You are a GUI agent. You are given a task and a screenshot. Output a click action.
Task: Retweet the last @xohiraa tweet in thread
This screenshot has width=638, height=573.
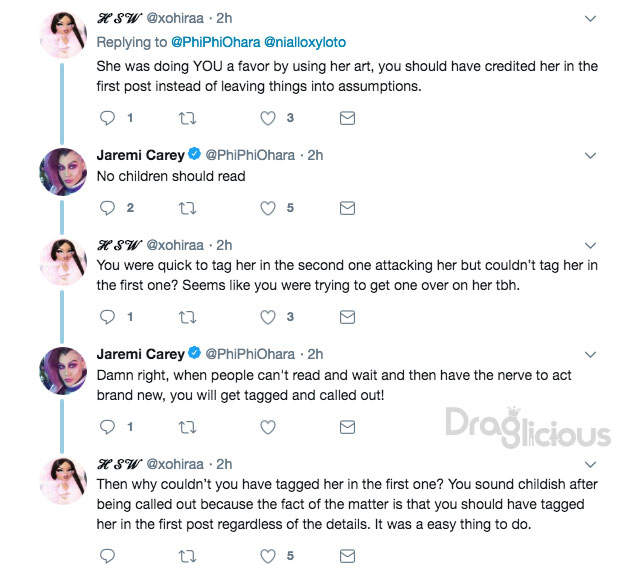188,556
